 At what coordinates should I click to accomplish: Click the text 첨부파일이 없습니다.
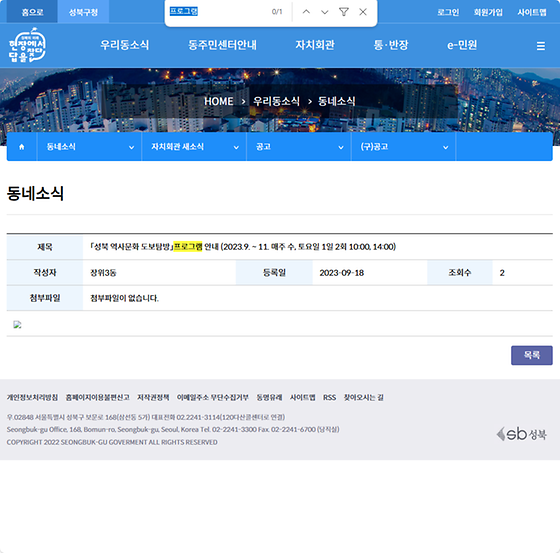(x=124, y=298)
